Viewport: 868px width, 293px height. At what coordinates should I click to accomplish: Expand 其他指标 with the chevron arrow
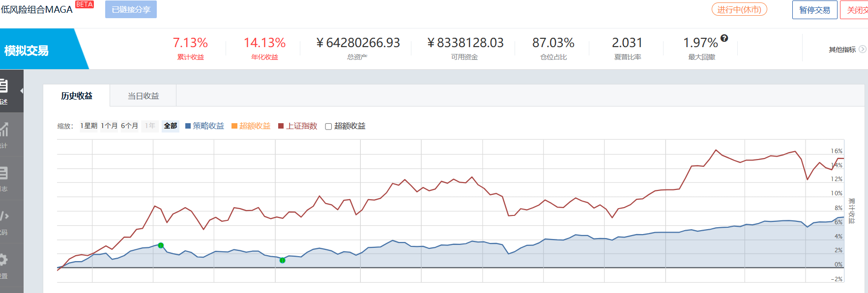click(x=862, y=49)
